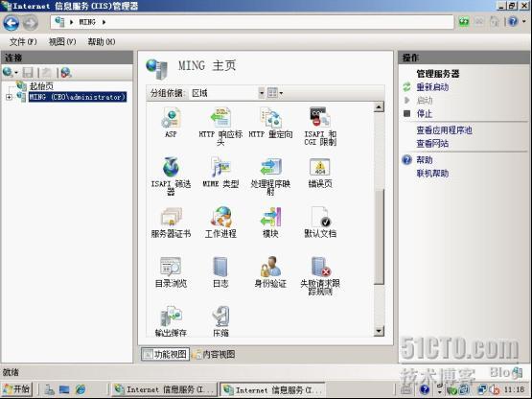This screenshot has height=399, width=532.
Task: Open the 帮助(H) menu
Action: click(101, 42)
